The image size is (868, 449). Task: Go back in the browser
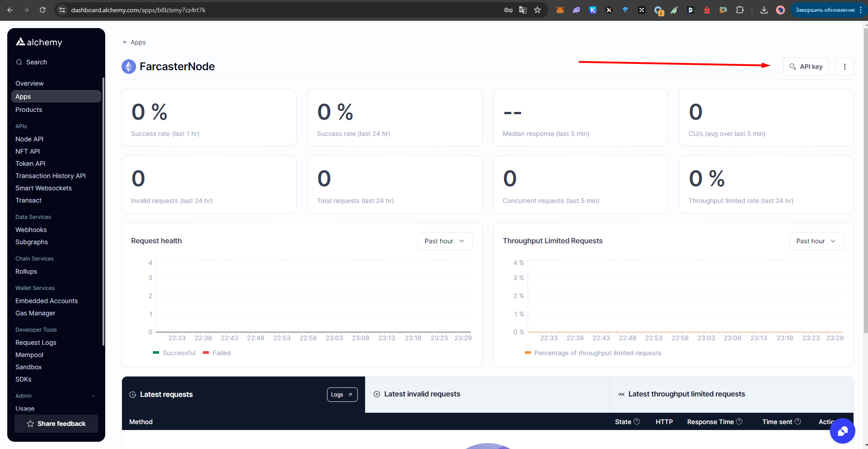coord(10,10)
